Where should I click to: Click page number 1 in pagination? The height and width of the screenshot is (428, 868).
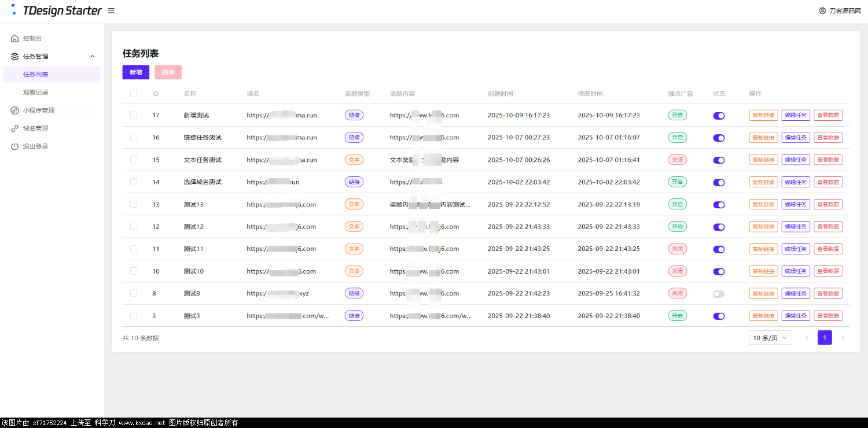tap(825, 338)
